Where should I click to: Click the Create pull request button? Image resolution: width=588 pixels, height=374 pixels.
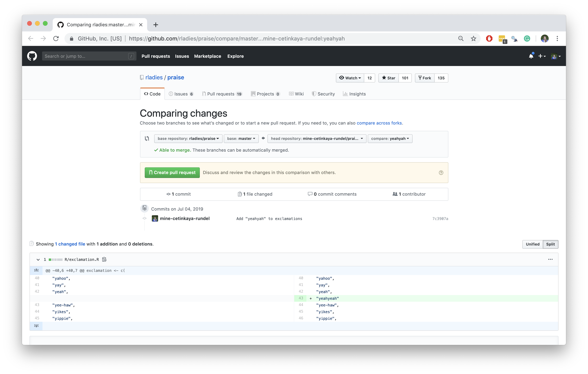172,173
